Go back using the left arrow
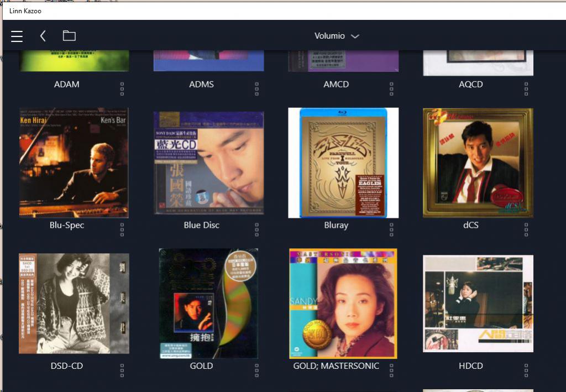The width and height of the screenshot is (566, 392). pos(43,36)
